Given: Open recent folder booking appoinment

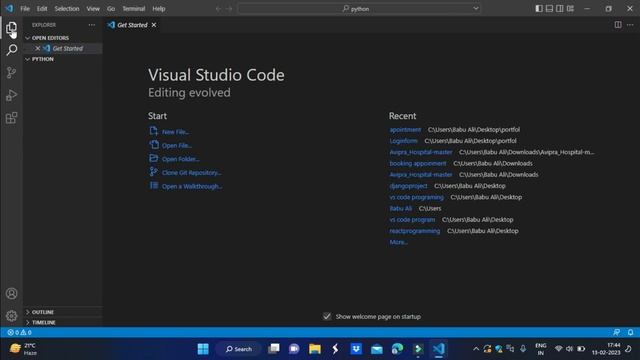Looking at the screenshot, I should tap(418, 163).
